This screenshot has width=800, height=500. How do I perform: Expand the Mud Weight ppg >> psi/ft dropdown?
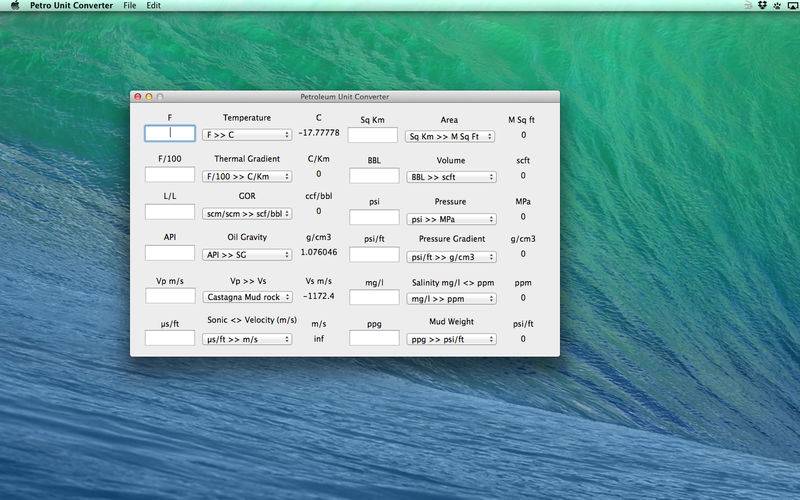tap(450, 340)
